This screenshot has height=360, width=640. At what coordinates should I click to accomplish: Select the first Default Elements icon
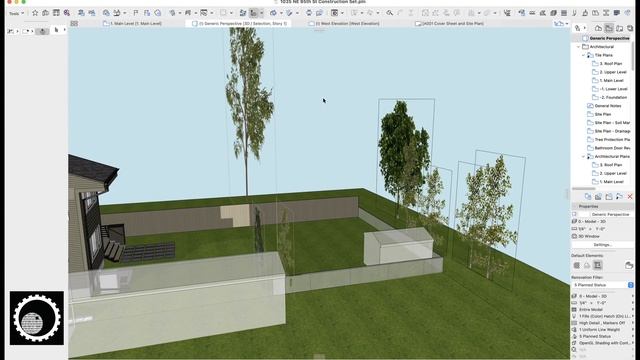tap(577, 265)
